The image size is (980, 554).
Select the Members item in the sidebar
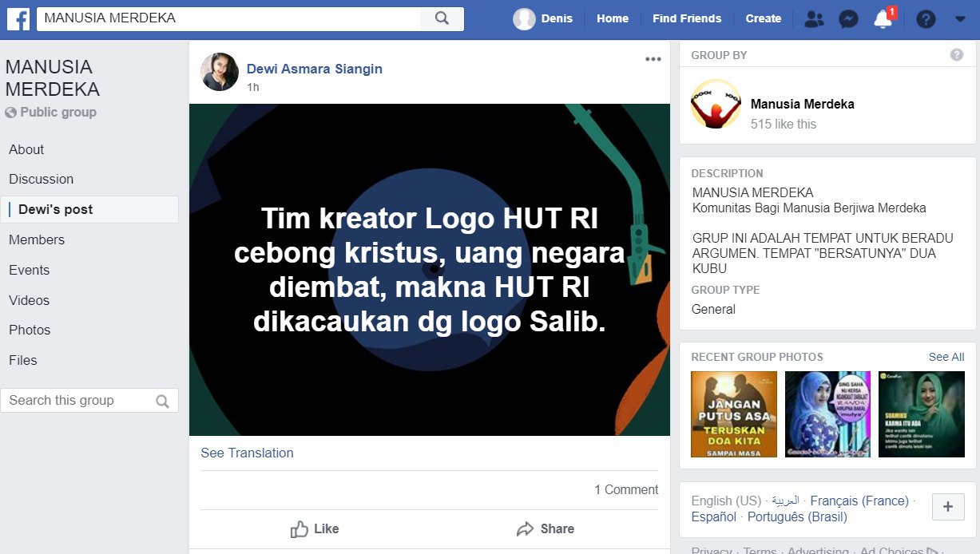click(x=37, y=239)
